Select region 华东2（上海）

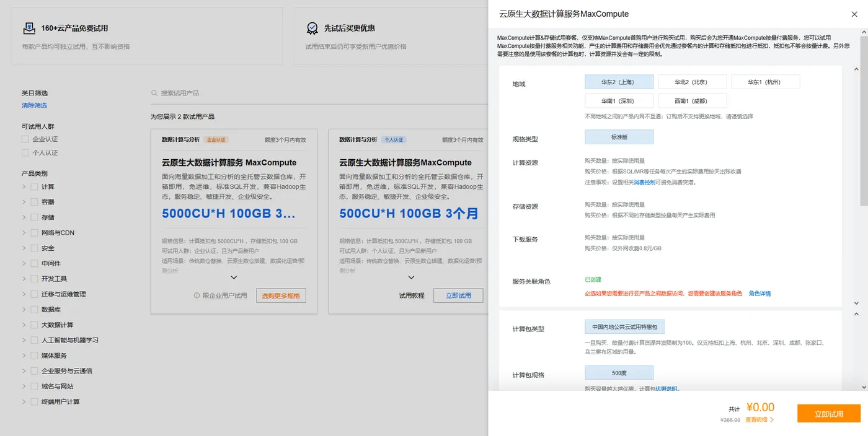pyautogui.click(x=619, y=82)
